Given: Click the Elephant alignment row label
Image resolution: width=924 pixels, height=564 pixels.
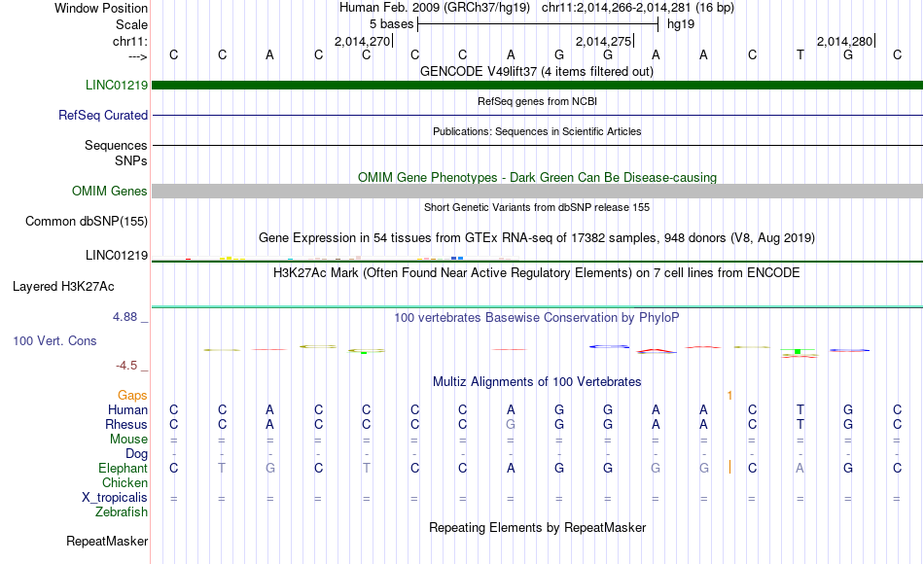Looking at the screenshot, I should [124, 468].
